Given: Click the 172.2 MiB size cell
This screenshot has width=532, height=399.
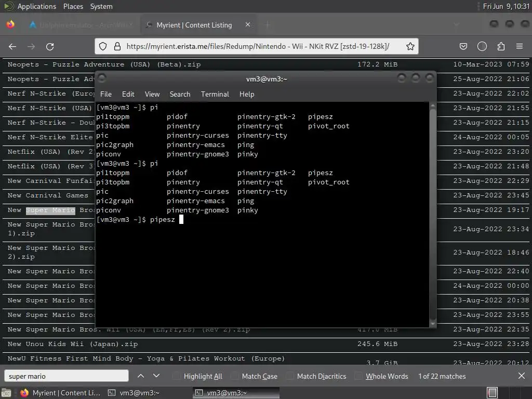Looking at the screenshot, I should point(377,64).
